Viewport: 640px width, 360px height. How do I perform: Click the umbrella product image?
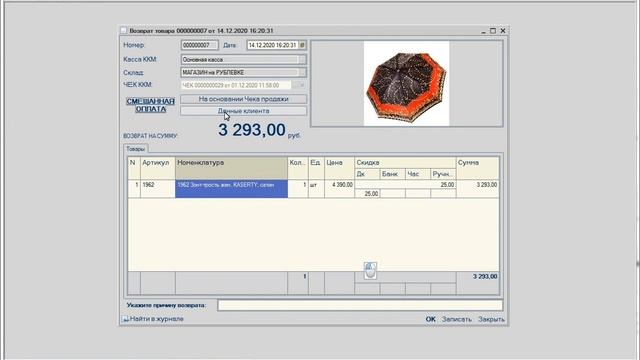pyautogui.click(x=407, y=83)
